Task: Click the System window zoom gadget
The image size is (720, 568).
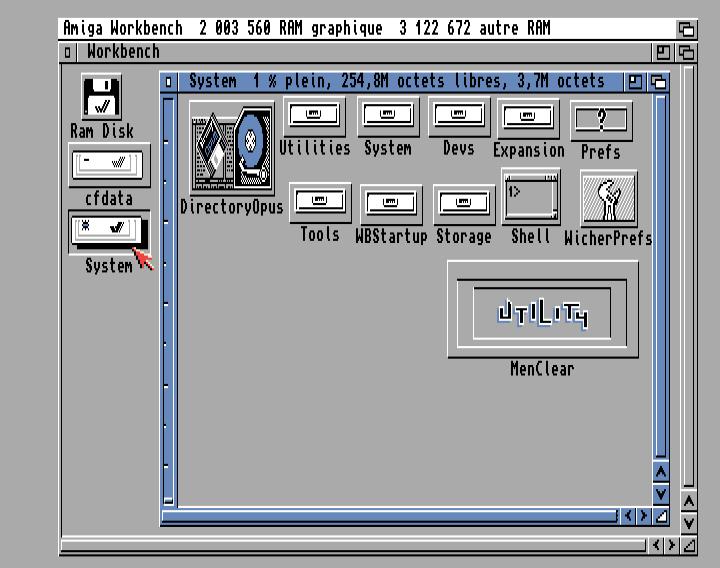Action: click(635, 82)
